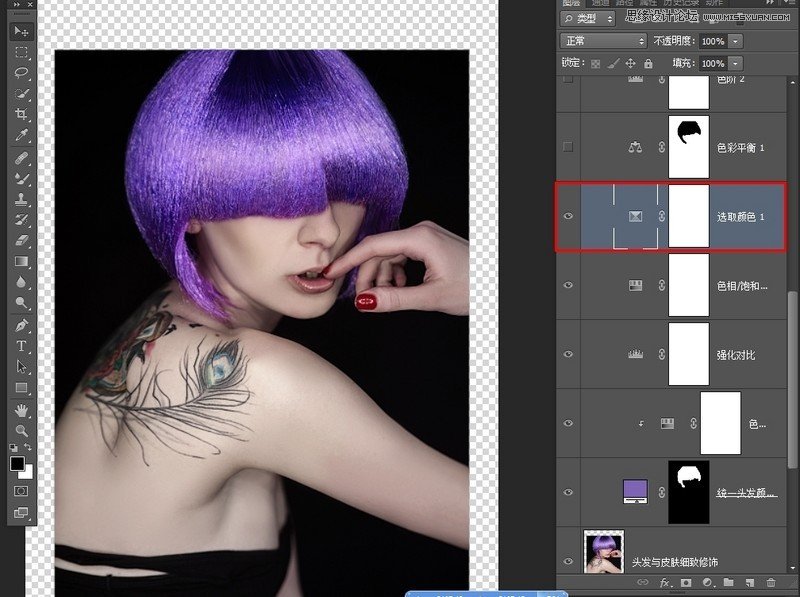Open the layer filter type search field
Image resolution: width=800 pixels, height=597 pixels.
pos(585,18)
